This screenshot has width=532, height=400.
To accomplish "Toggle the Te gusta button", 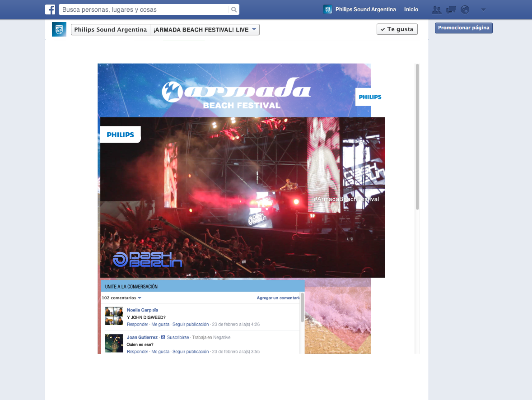I will [x=397, y=29].
